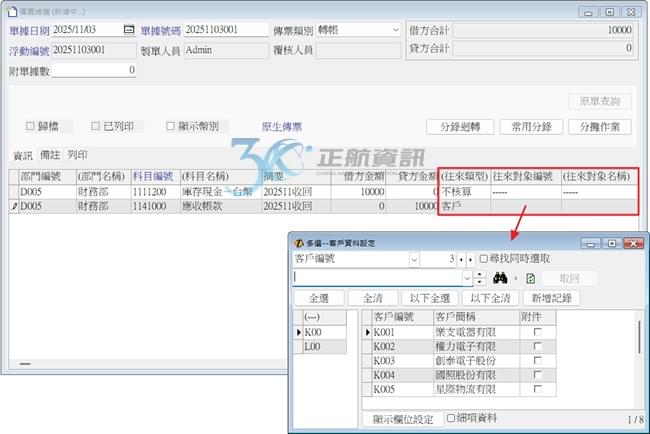
Task: Tick the 附件 checkbox for K002
Action: pyautogui.click(x=537, y=346)
